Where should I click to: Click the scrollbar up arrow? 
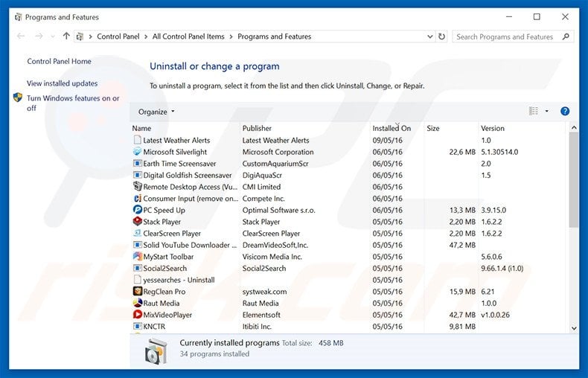point(574,128)
